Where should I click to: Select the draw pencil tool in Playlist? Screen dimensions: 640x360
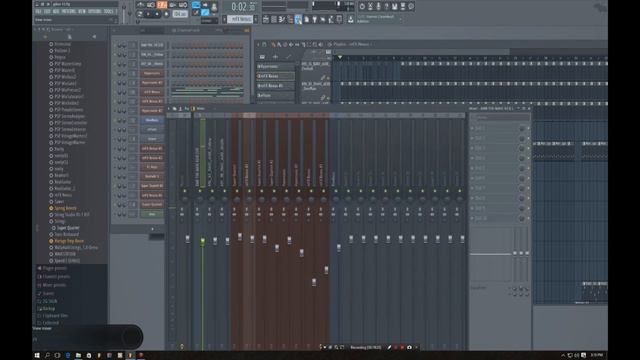pos(273,44)
